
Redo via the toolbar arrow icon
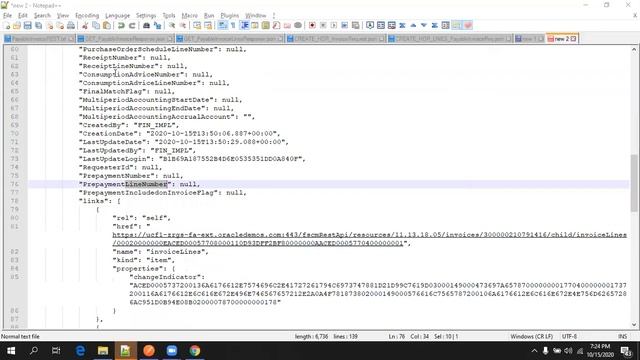click(132, 25)
